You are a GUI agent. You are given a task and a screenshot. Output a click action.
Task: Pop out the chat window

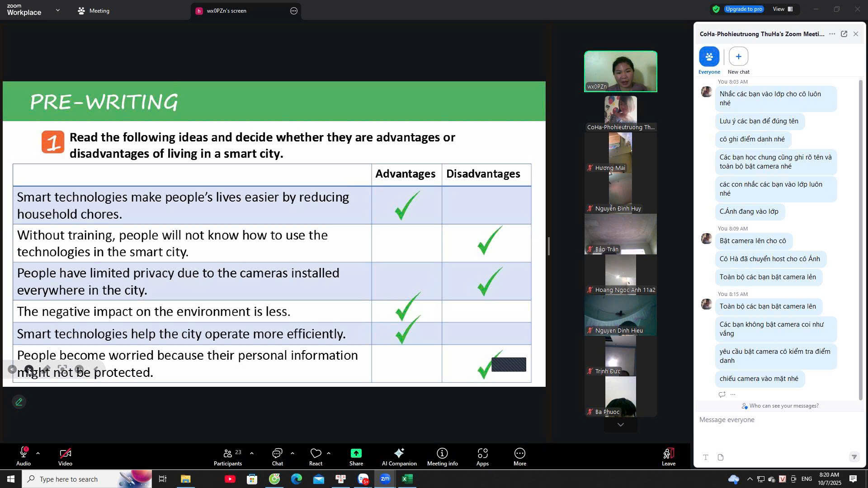(x=844, y=34)
